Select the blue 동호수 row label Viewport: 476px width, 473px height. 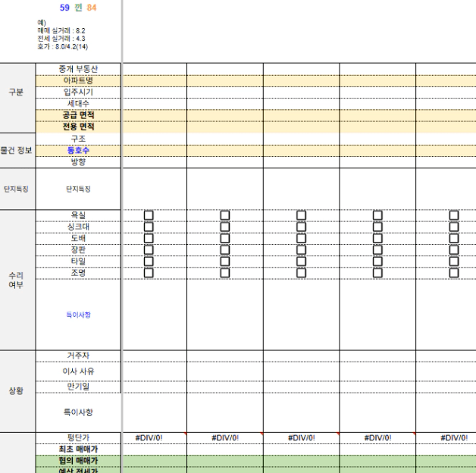click(x=78, y=151)
